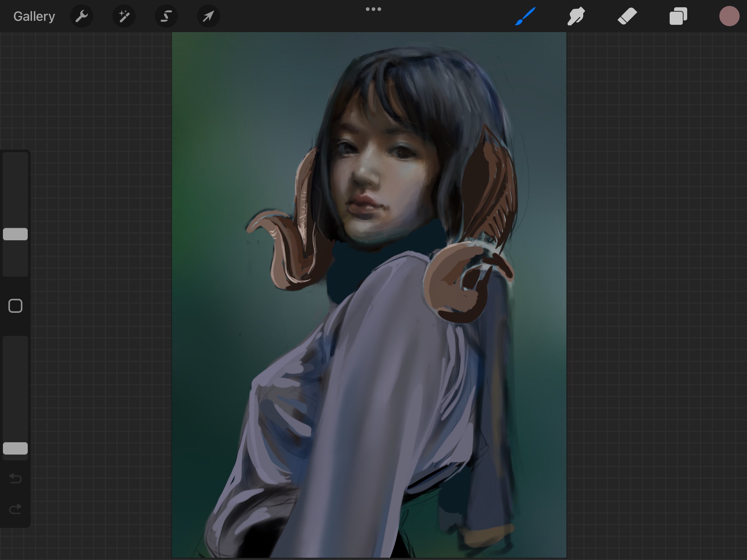Screen dimensions: 747x560
Task: Tap the undo arrow
Action: point(15,479)
